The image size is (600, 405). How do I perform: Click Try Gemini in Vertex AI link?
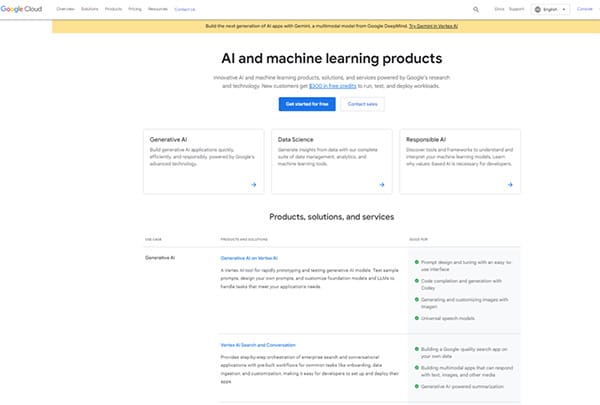pyautogui.click(x=433, y=26)
